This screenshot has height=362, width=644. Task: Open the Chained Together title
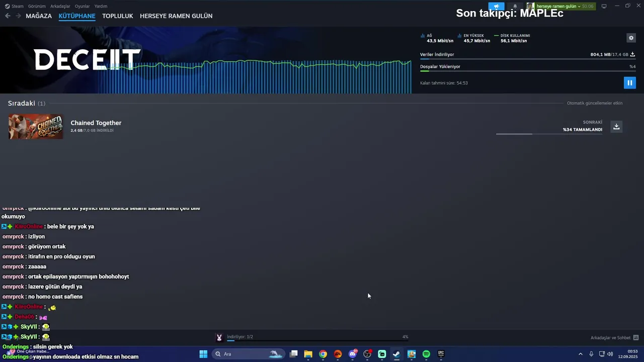point(96,123)
